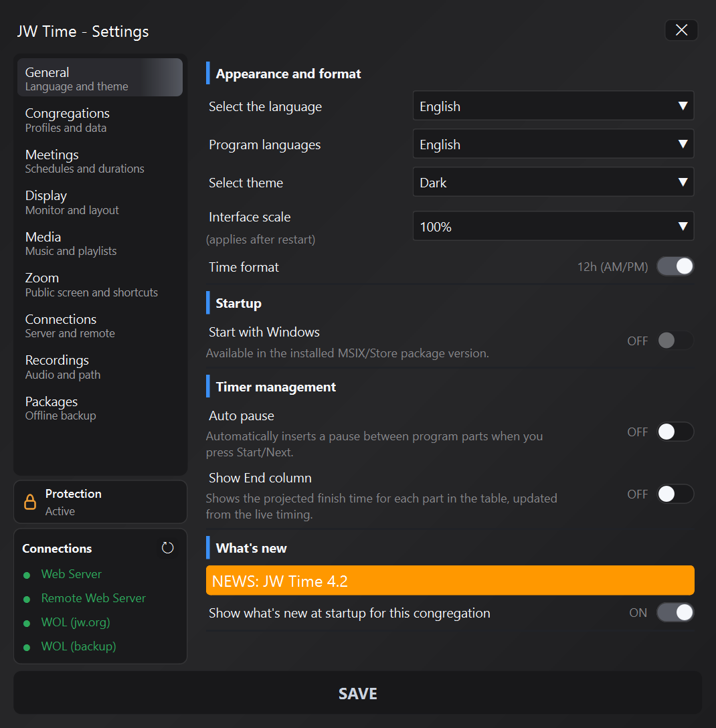Click the green dot beside Web Server

[x=27, y=575]
